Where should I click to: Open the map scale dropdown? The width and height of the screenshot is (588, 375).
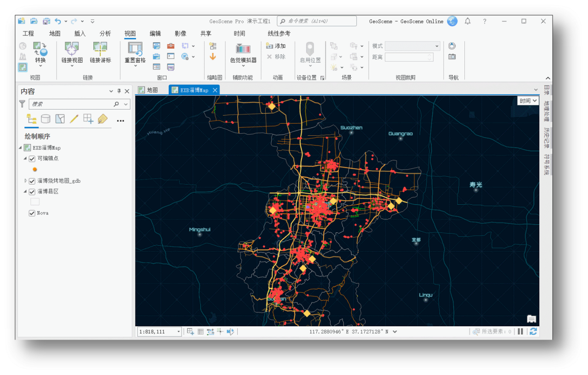179,332
